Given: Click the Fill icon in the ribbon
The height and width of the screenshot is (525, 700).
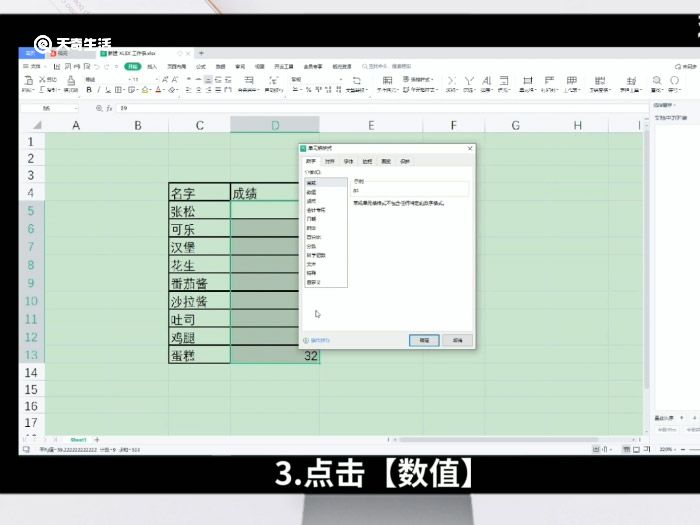Looking at the screenshot, I should tap(504, 80).
